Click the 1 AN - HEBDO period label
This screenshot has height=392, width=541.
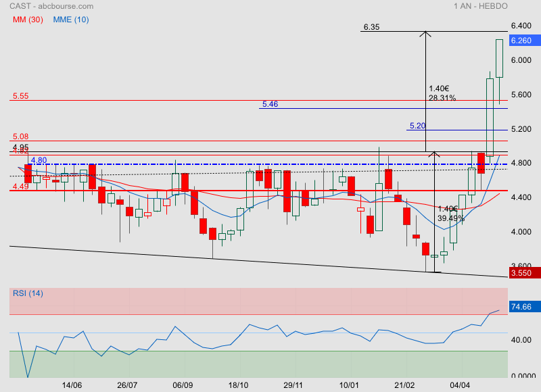click(x=481, y=6)
